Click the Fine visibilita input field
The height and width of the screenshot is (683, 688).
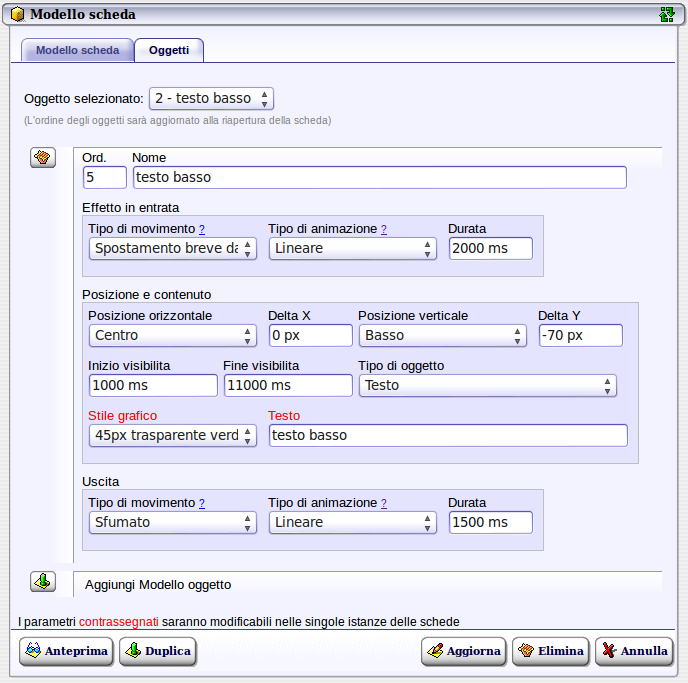coord(285,385)
